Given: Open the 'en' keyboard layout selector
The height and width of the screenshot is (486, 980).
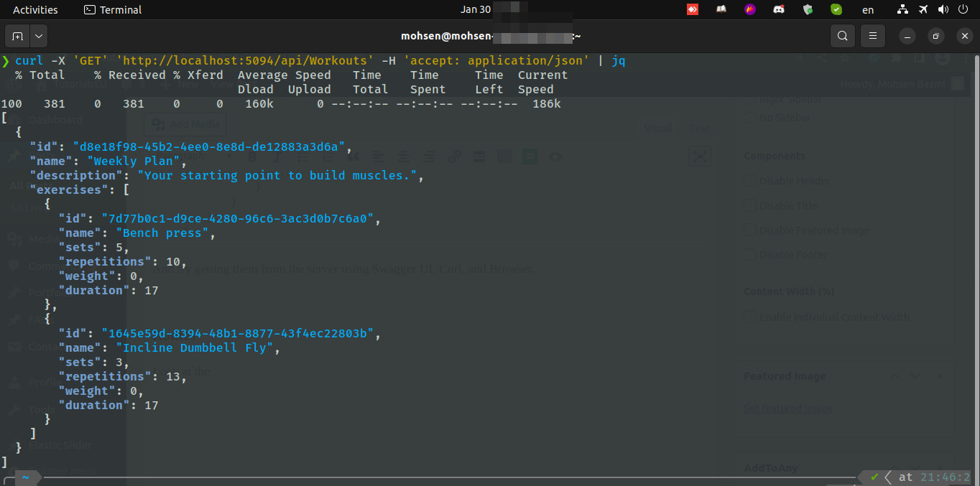Looking at the screenshot, I should (x=868, y=10).
